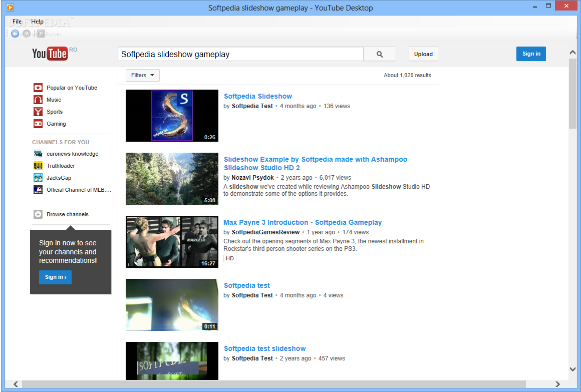Click the YouTube Desktop app icon in title bar
The width and height of the screenshot is (581, 392).
pos(10,7)
